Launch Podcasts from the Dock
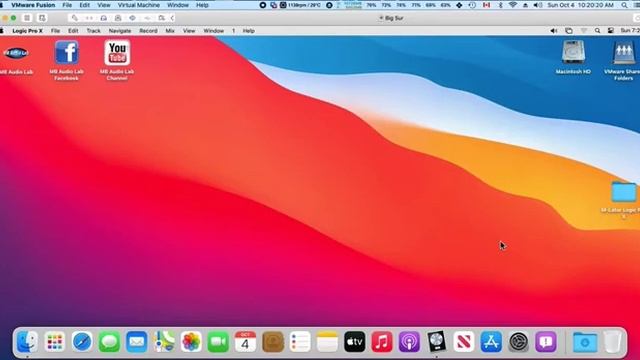The width and height of the screenshot is (640, 360). point(409,342)
